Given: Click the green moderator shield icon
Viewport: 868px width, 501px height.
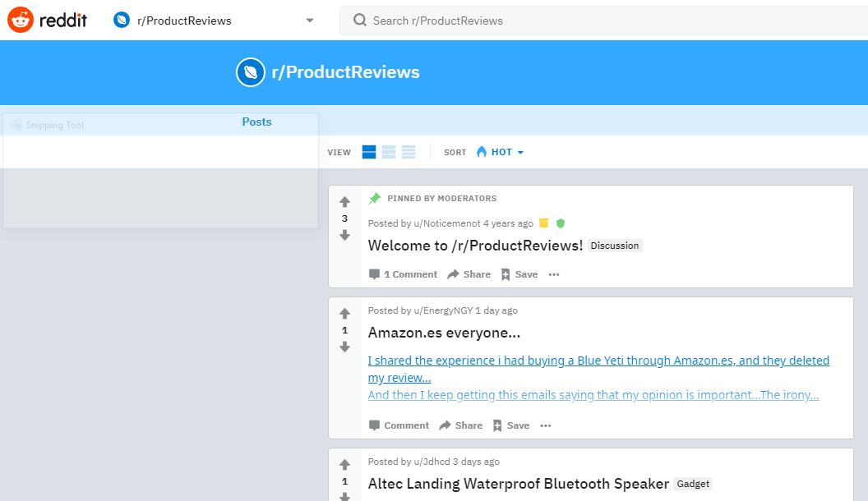Looking at the screenshot, I should (561, 223).
